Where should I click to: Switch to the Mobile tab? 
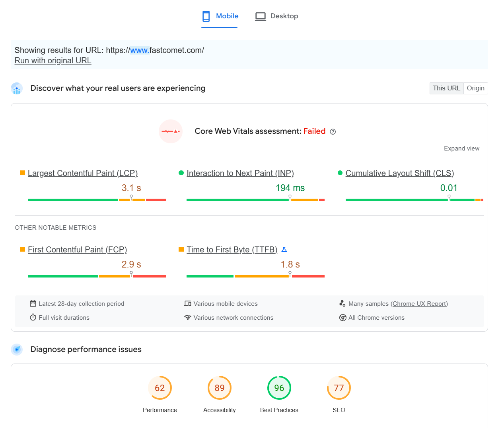219,16
